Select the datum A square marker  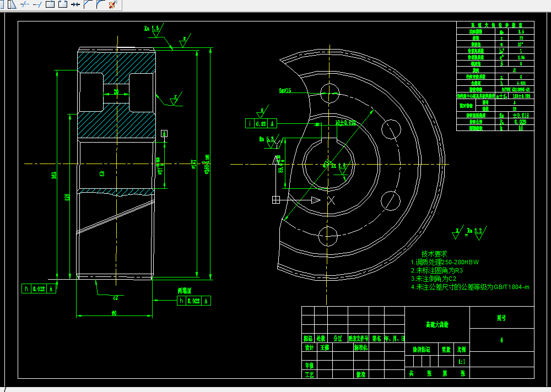click(164, 133)
